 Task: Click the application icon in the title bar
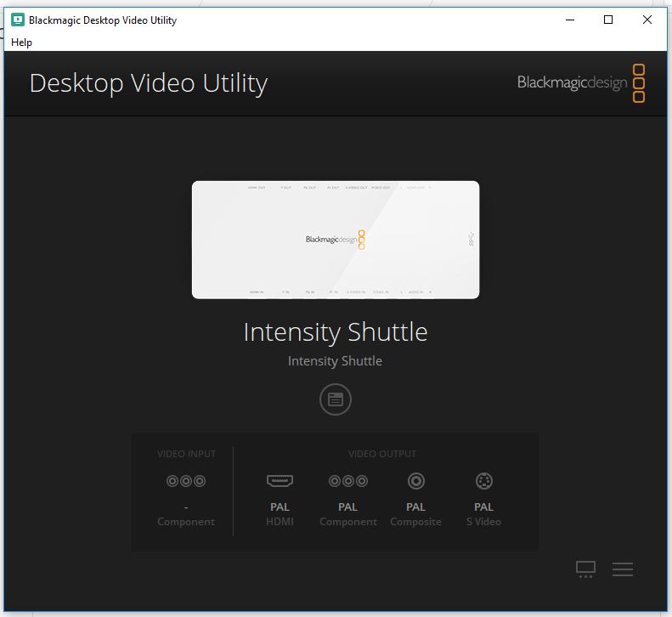[x=18, y=20]
